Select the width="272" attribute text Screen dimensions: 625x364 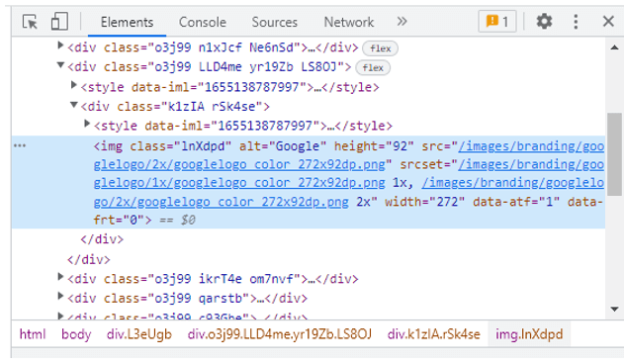coord(424,202)
